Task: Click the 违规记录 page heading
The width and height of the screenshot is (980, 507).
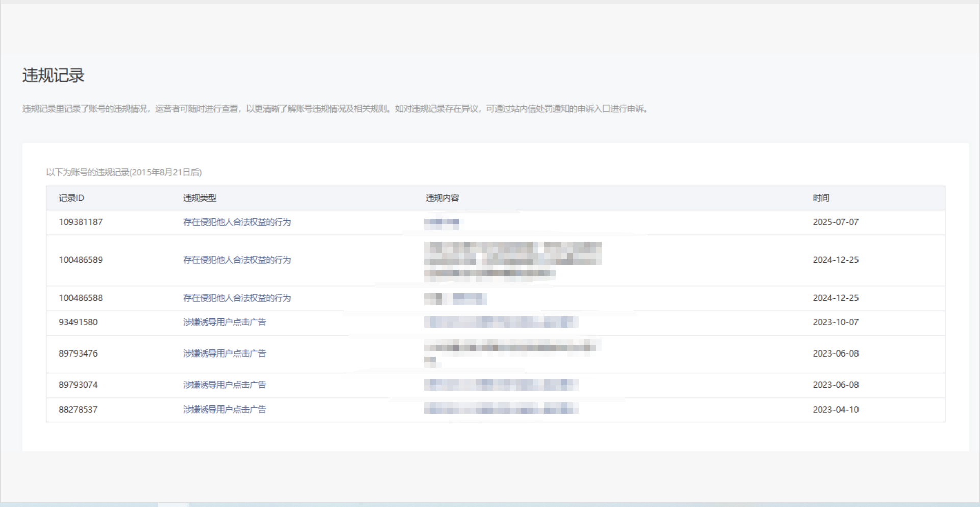Action: click(x=54, y=75)
